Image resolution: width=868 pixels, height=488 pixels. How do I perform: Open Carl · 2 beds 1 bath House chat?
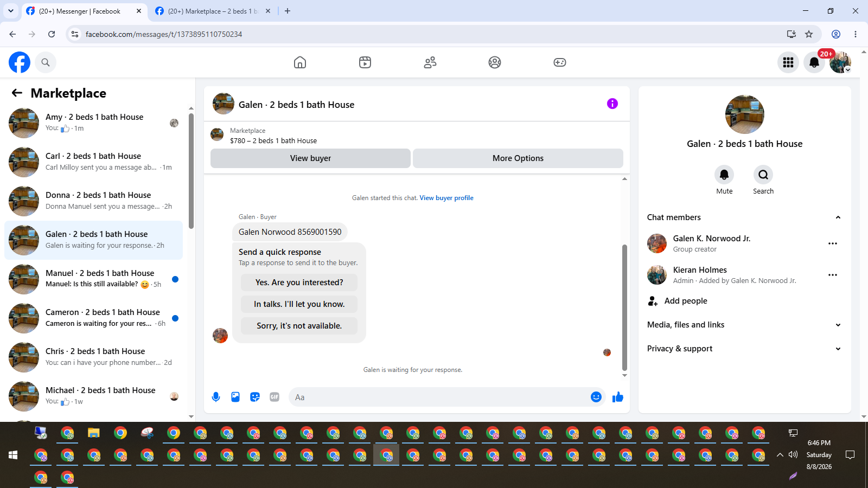pos(93,162)
